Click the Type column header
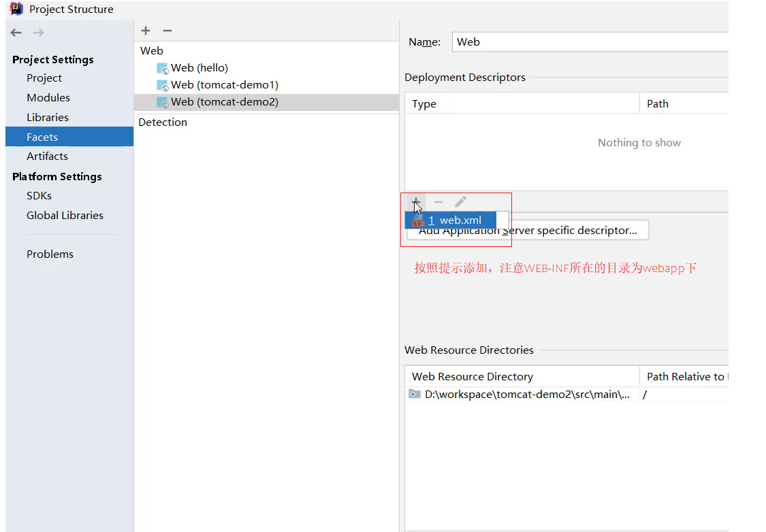 click(x=522, y=103)
